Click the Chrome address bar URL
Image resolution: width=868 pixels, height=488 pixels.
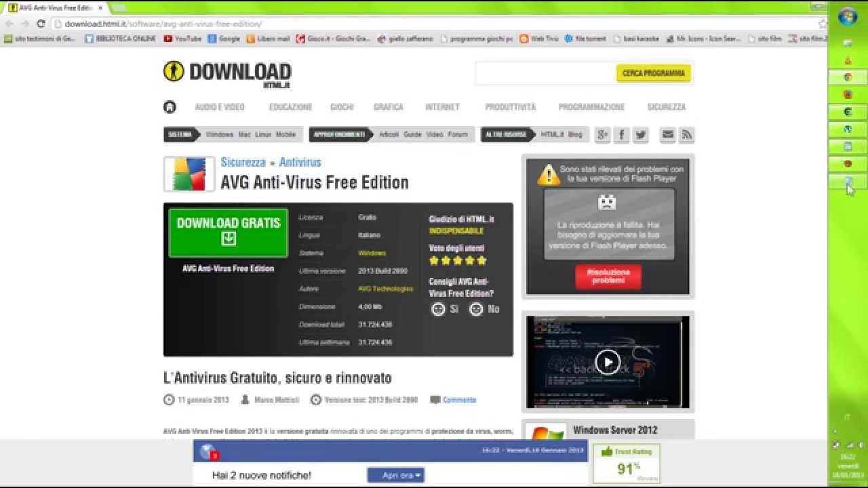point(163,24)
